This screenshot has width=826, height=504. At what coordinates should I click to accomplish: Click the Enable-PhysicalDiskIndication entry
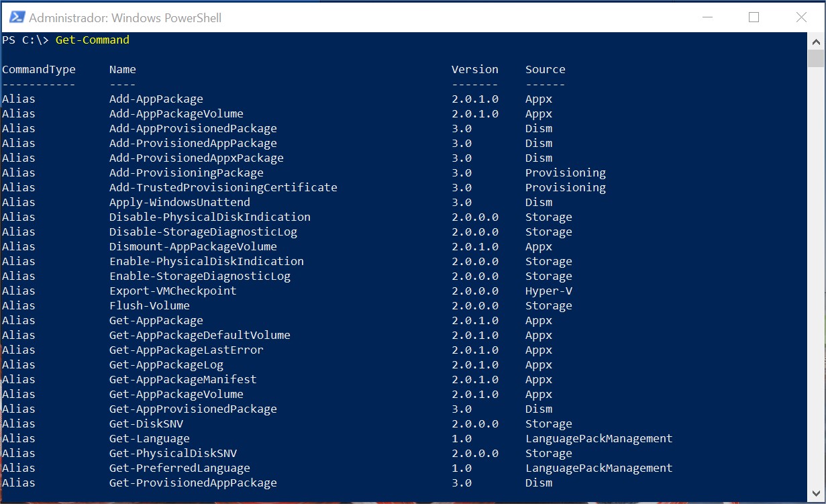pos(207,262)
